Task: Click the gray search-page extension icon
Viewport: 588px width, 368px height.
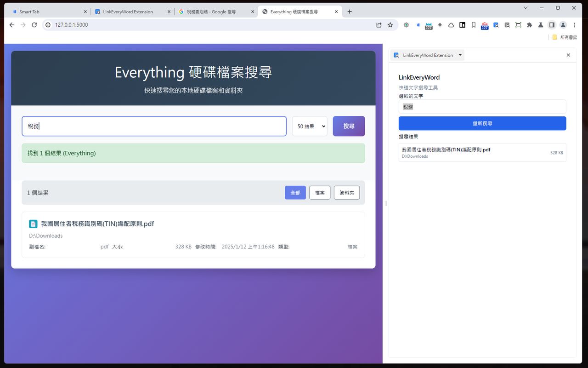Action: click(507, 25)
